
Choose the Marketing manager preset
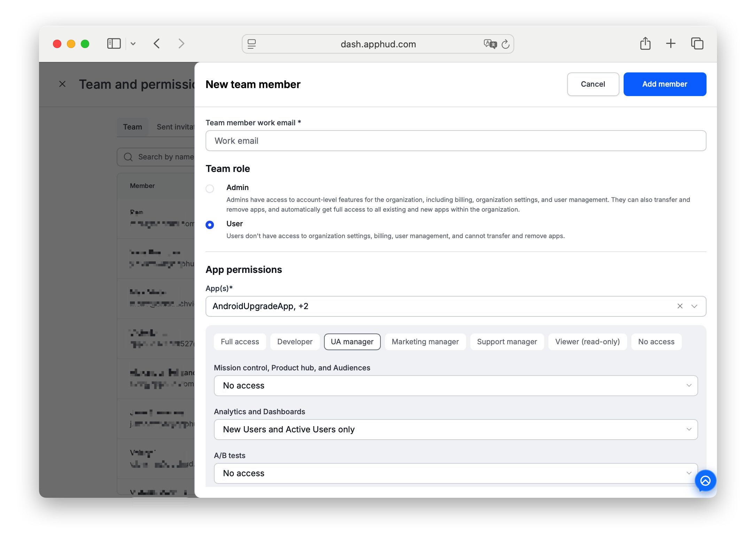point(425,341)
